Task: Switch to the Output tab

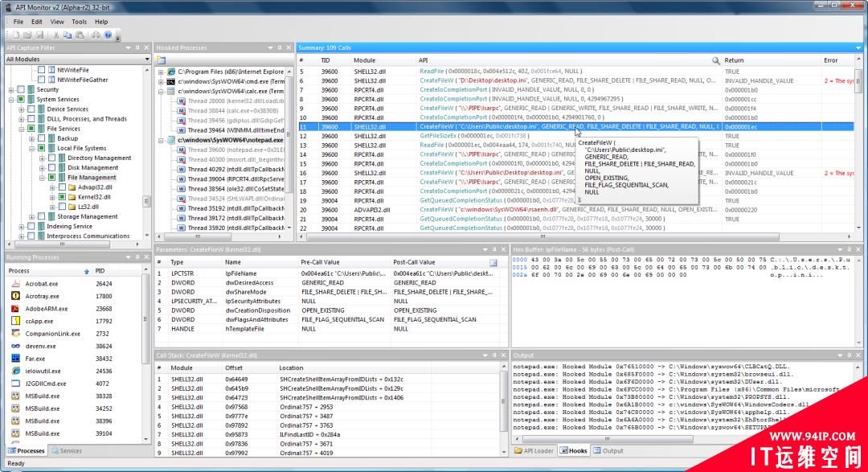Action: (608, 451)
